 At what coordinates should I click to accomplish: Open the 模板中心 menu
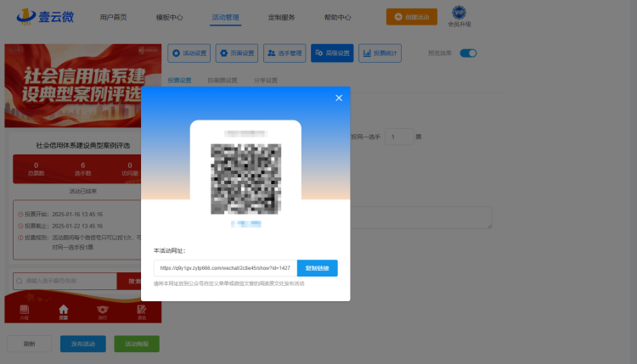pyautogui.click(x=169, y=18)
